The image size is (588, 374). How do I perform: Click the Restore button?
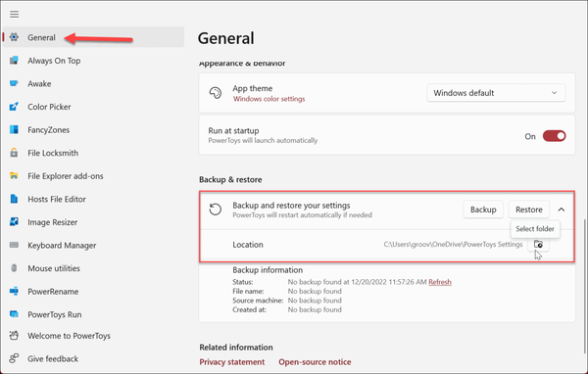[529, 210]
